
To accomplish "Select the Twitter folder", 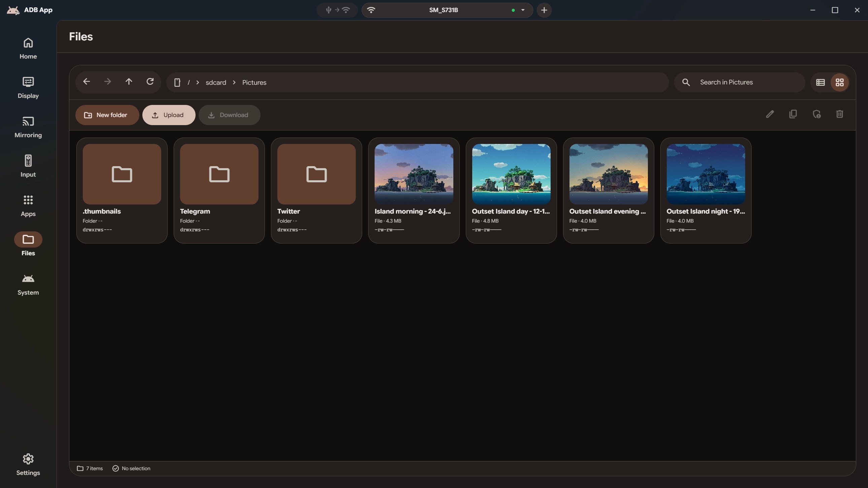I will tap(316, 190).
